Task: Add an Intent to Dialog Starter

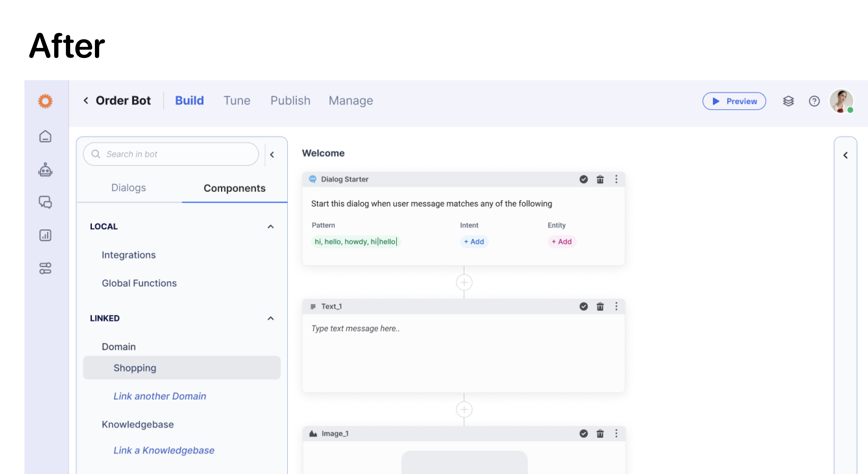Action: tap(474, 242)
